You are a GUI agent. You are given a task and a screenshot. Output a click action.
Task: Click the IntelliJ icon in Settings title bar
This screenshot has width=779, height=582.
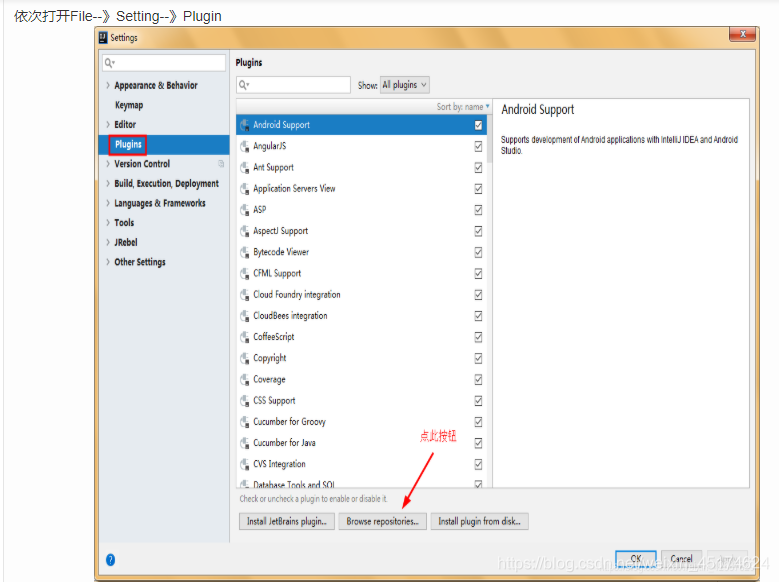coord(103,38)
